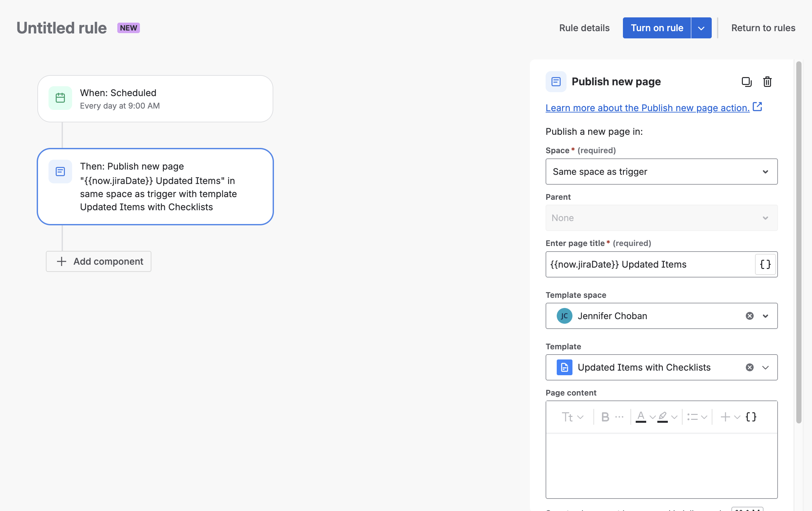Click the Turn on rule button
The image size is (812, 511).
657,28
